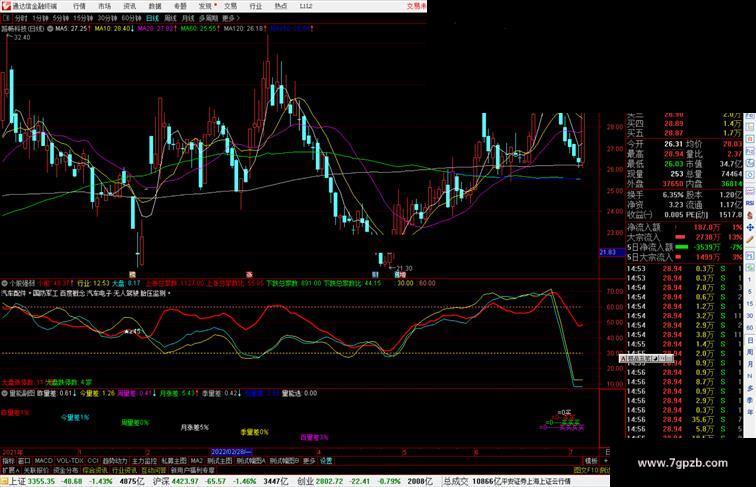Image resolution: width=756 pixels, height=487 pixels.
Task: Open the 行情 menu
Action: 79,6
